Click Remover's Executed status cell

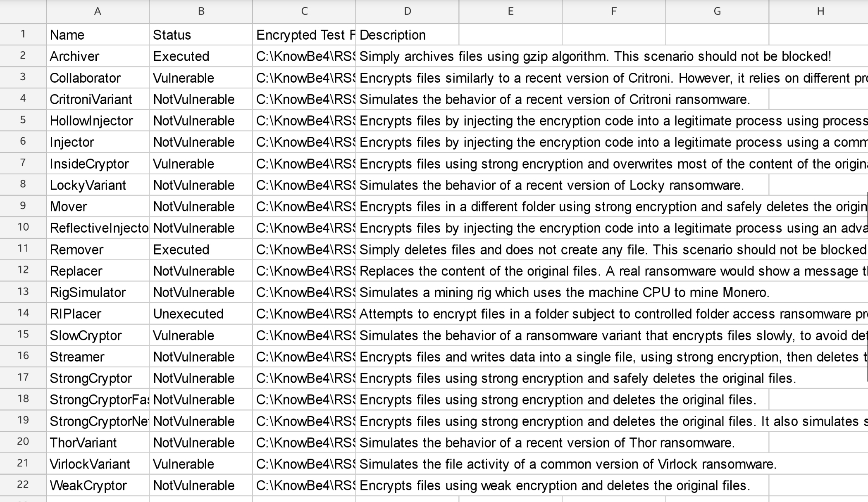click(x=201, y=250)
